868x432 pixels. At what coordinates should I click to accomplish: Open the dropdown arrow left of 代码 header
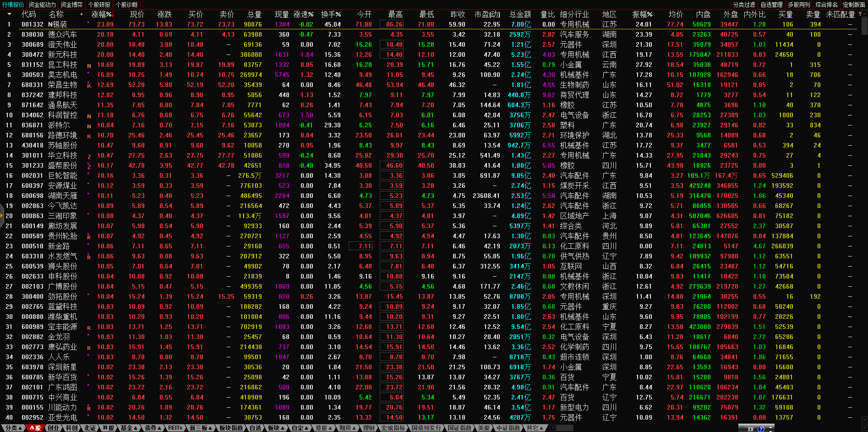[9, 15]
